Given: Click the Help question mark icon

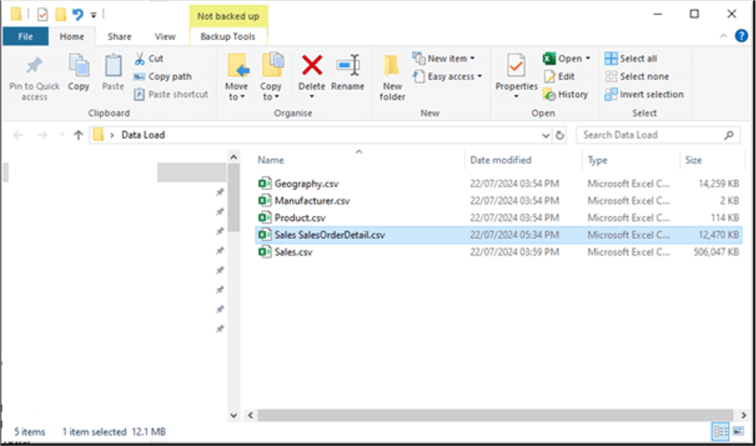Looking at the screenshot, I should [x=741, y=36].
